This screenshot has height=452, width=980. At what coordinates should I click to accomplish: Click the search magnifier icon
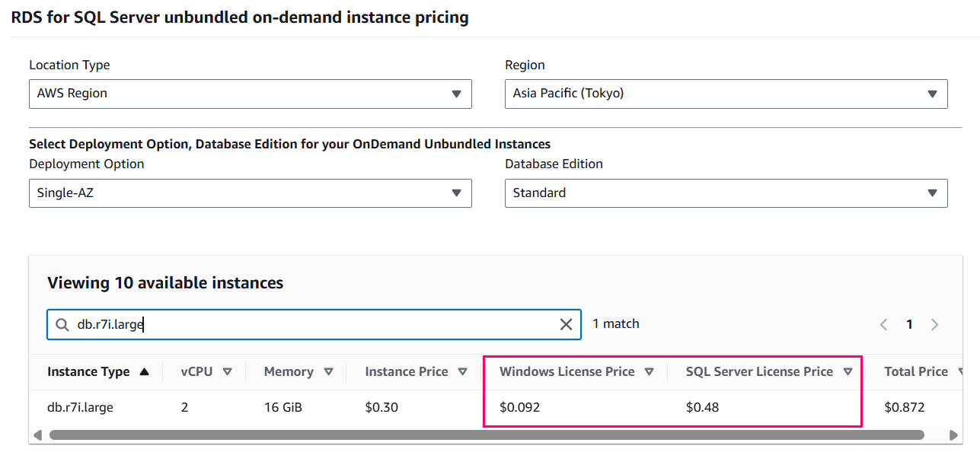tap(62, 324)
